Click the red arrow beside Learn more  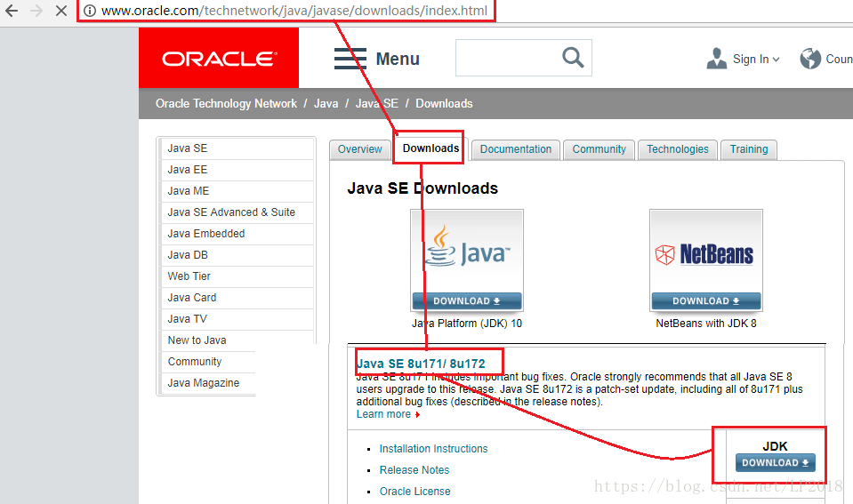(x=418, y=415)
